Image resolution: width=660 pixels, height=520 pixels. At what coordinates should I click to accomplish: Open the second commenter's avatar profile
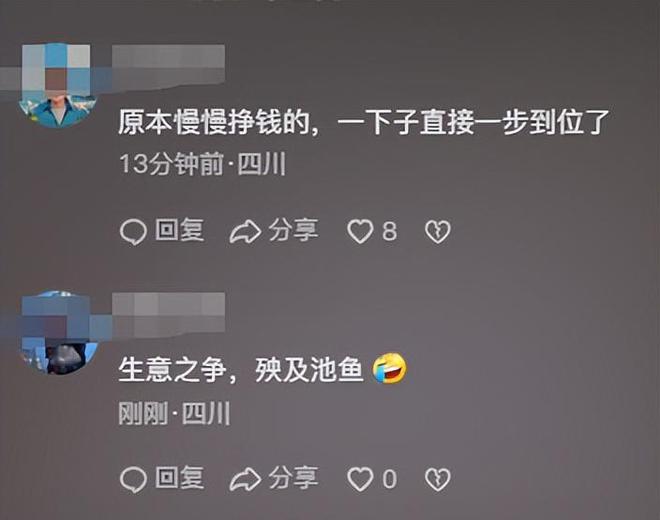point(59,333)
